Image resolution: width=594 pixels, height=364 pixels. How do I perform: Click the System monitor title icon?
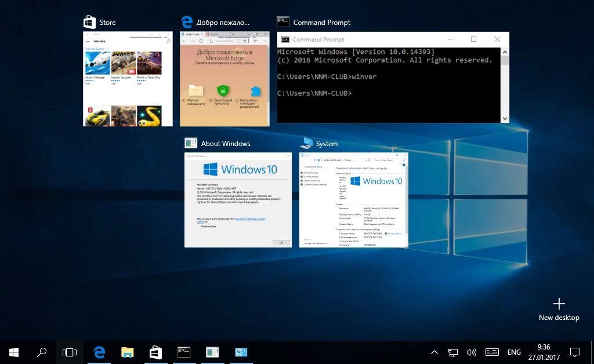pos(306,143)
